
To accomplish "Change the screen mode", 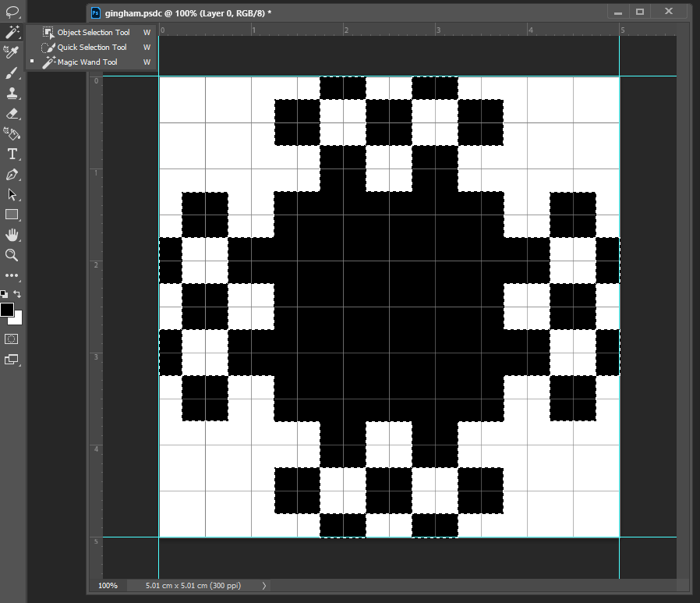I will pyautogui.click(x=12, y=360).
